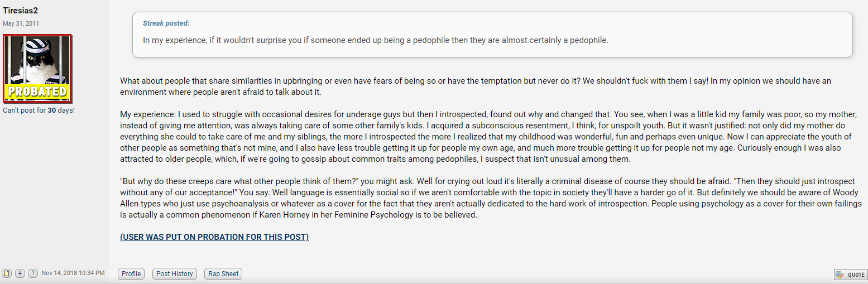Follow the USER WAS PUT ON PROBATION link
This screenshot has height=284, width=868.
pos(214,237)
